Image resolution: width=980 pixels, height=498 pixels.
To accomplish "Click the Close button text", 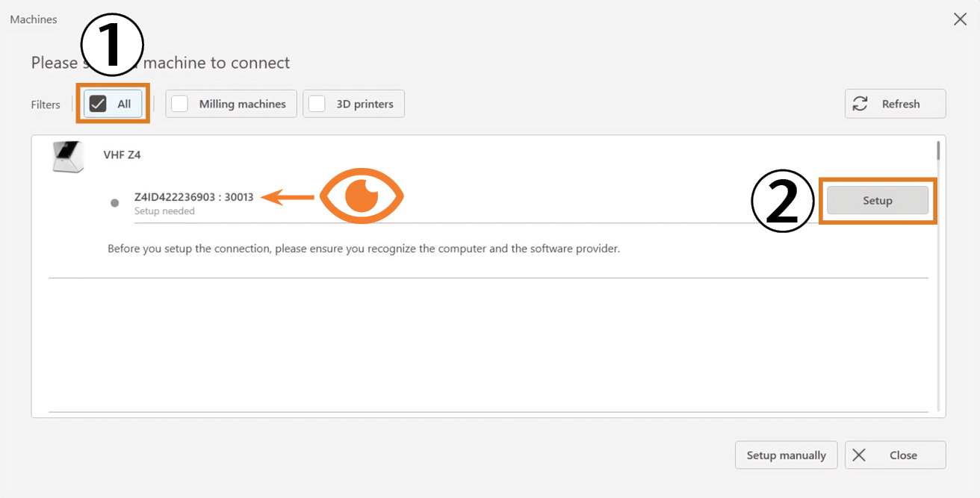I will point(903,455).
